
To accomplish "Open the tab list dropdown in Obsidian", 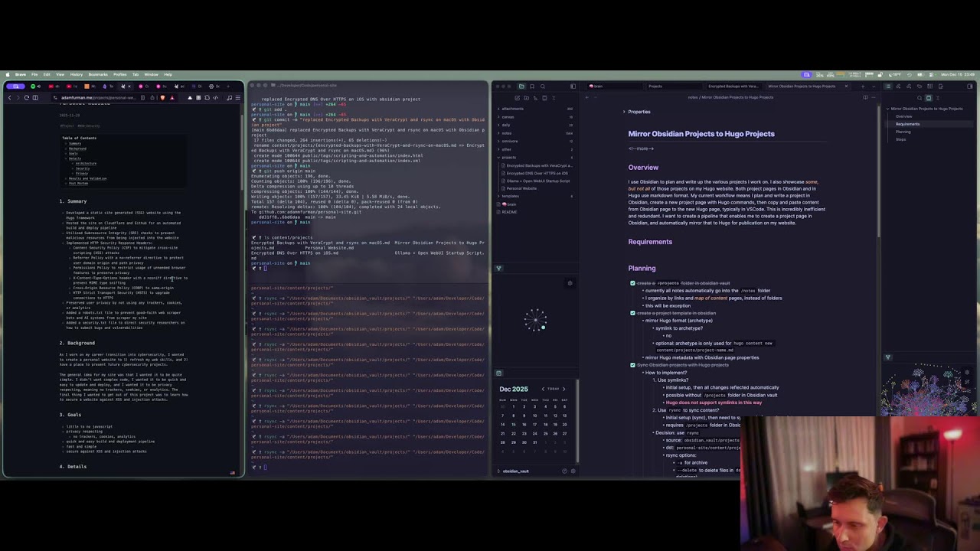I will pyautogui.click(x=874, y=86).
